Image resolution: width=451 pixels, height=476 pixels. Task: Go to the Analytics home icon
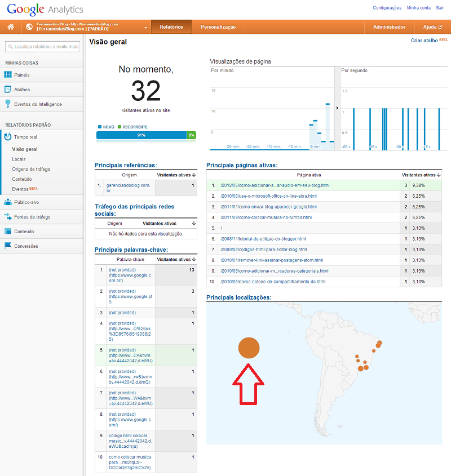tap(11, 26)
